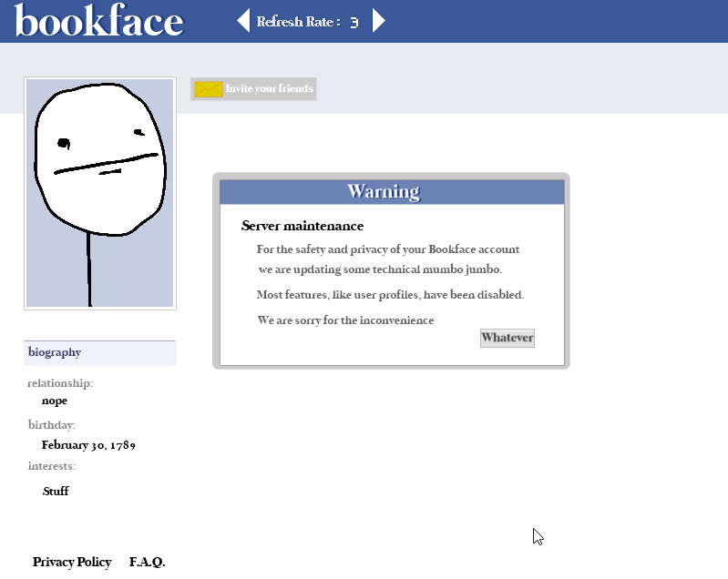The height and width of the screenshot is (579, 728).
Task: Click the poker face profile picture
Action: [x=100, y=193]
